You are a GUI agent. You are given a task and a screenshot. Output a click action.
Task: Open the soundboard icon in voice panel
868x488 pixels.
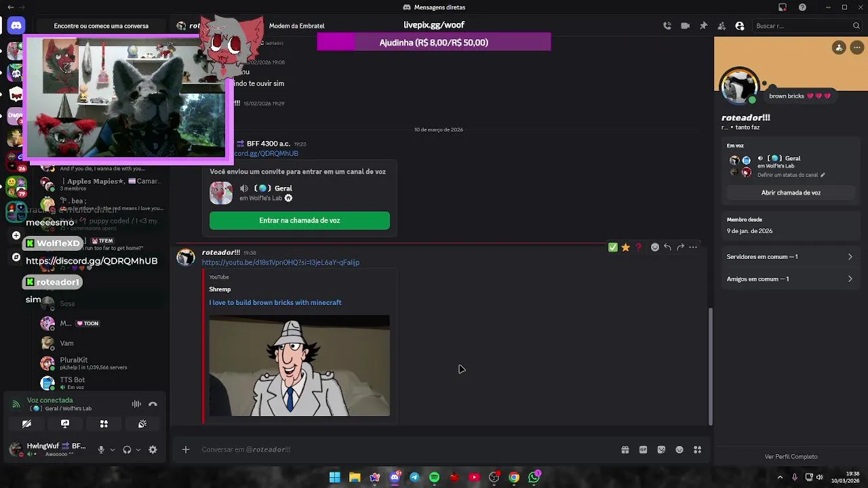[142, 424]
